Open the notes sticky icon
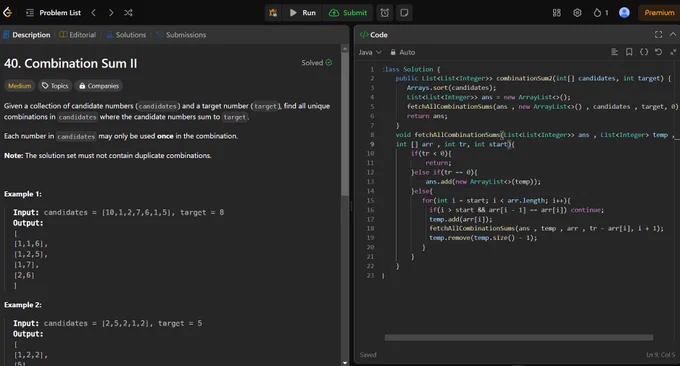The image size is (680, 366). (404, 13)
